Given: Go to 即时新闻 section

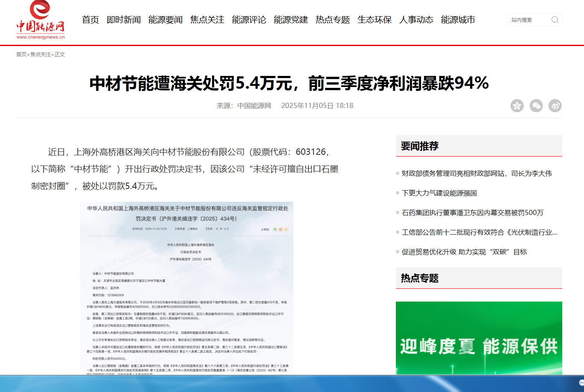Looking at the screenshot, I should click(x=124, y=20).
